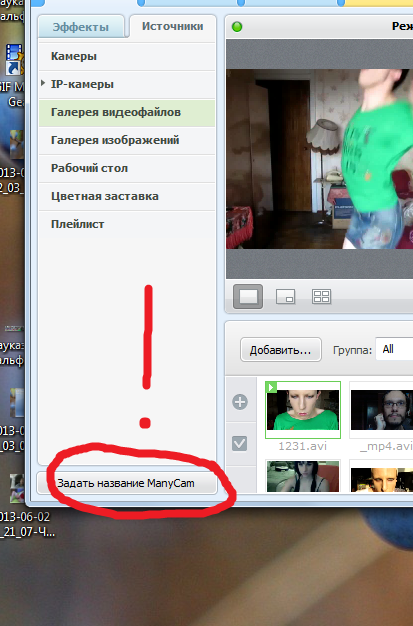
Task: Select the four-way split-screen layout icon
Action: (322, 297)
